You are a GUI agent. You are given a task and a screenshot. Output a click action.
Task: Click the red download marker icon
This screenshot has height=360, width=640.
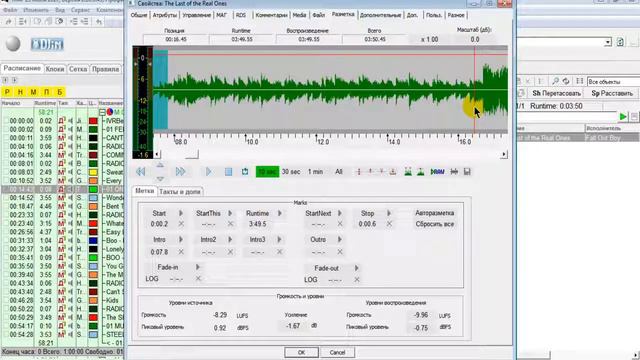tap(393, 172)
